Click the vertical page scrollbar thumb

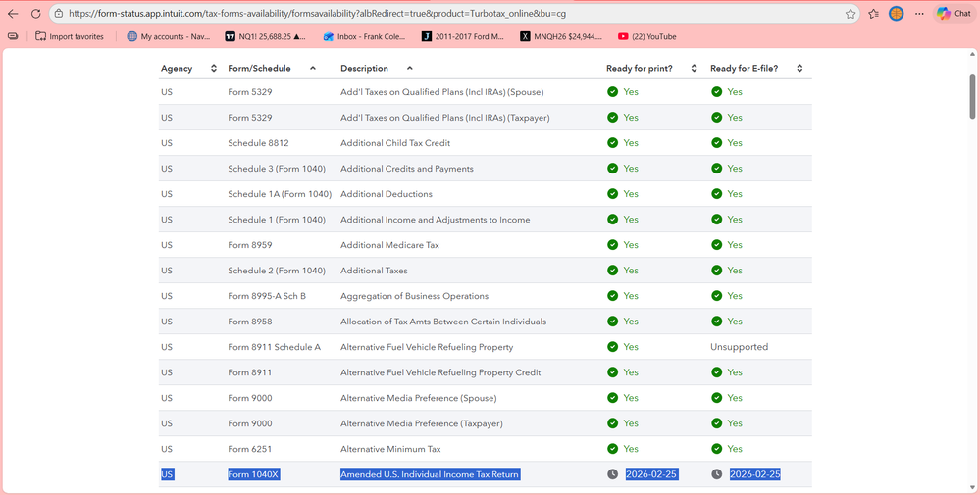(972, 97)
